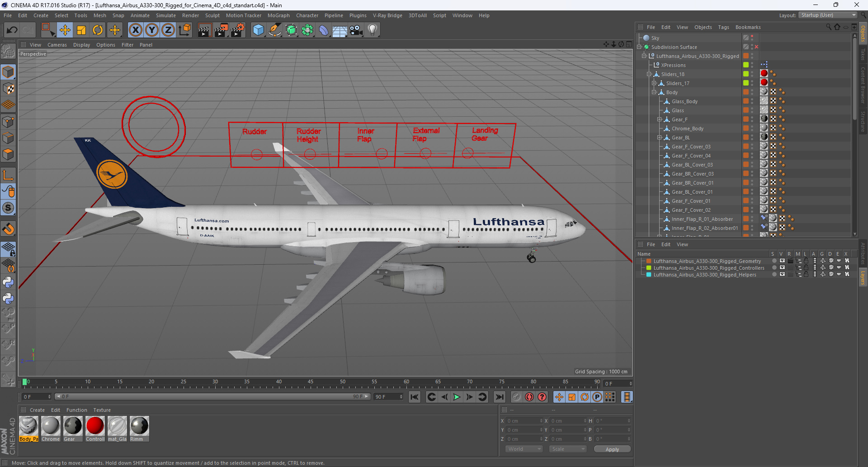Toggle visibility eye for Rigged_Helpers layer
868x467 pixels.
point(782,274)
